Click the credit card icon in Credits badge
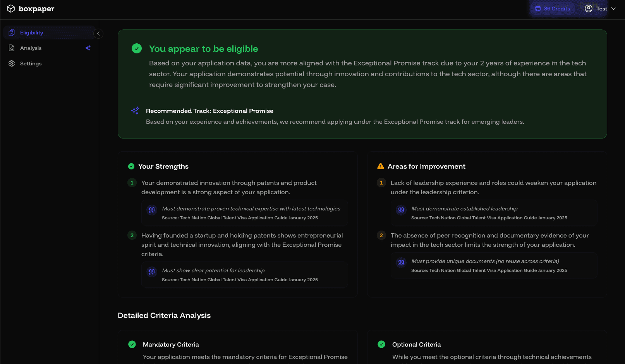Image resolution: width=625 pixels, height=364 pixels. click(x=538, y=8)
